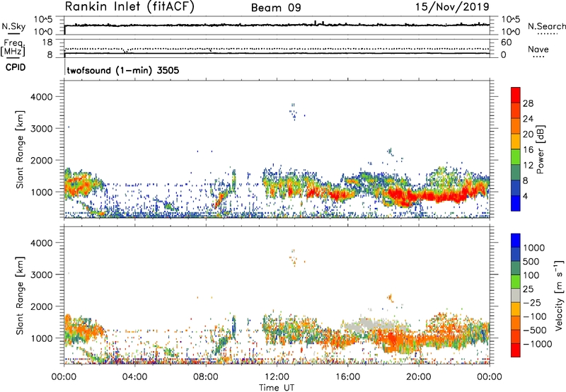Click the '04:00' time tick label
This screenshot has width=566, height=392.
pos(134,377)
